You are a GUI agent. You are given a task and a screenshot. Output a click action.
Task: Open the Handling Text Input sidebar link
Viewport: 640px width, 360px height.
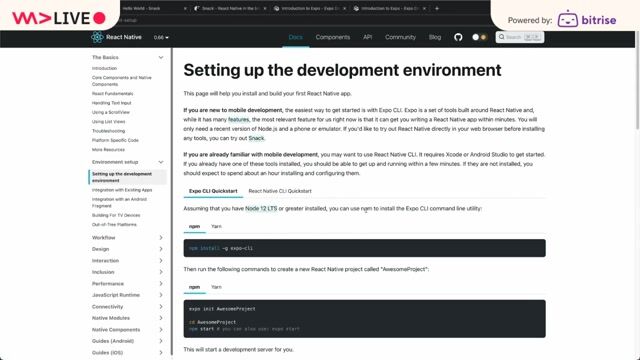coord(111,103)
